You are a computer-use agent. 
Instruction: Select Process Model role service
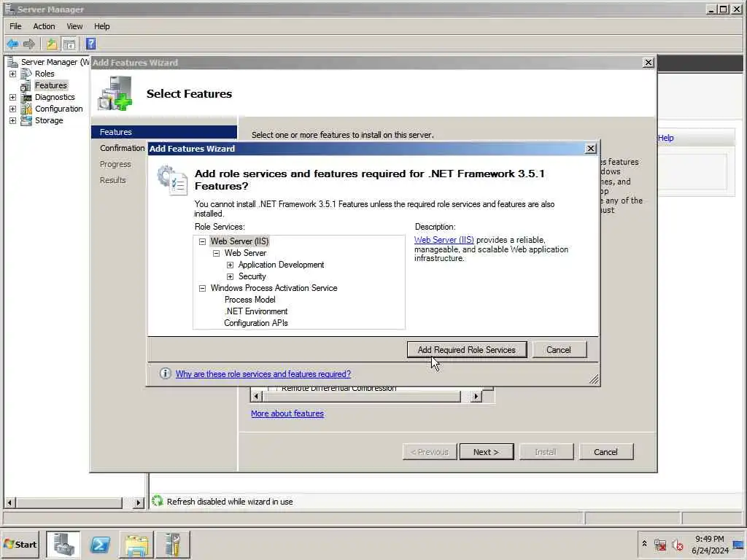point(250,300)
